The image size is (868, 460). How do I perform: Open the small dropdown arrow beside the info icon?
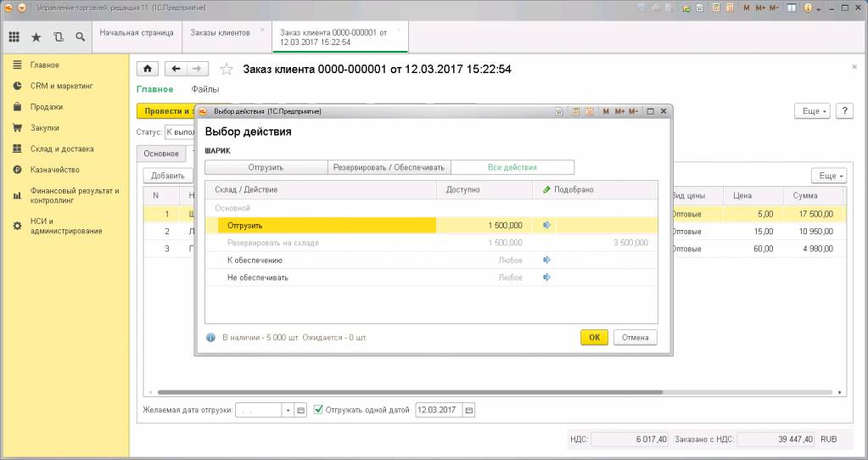(818, 8)
